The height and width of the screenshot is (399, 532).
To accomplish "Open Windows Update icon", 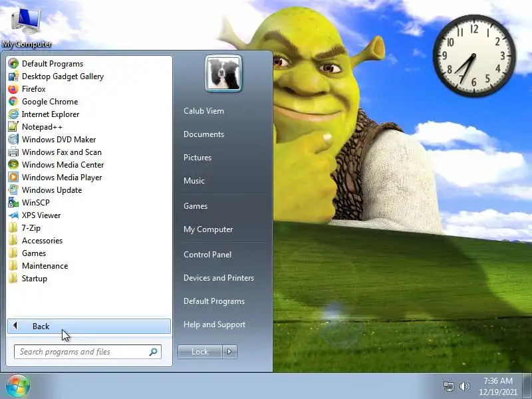I will pos(13,190).
